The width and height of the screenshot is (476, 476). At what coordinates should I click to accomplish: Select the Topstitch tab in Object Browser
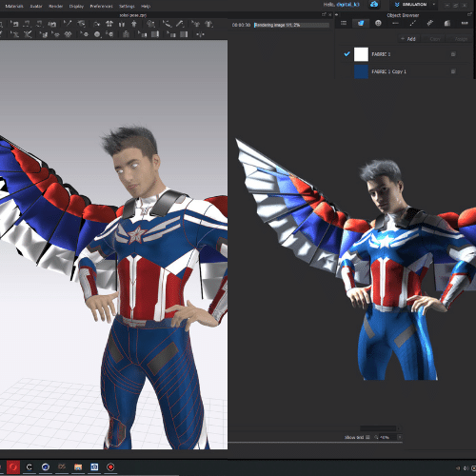coord(412,23)
